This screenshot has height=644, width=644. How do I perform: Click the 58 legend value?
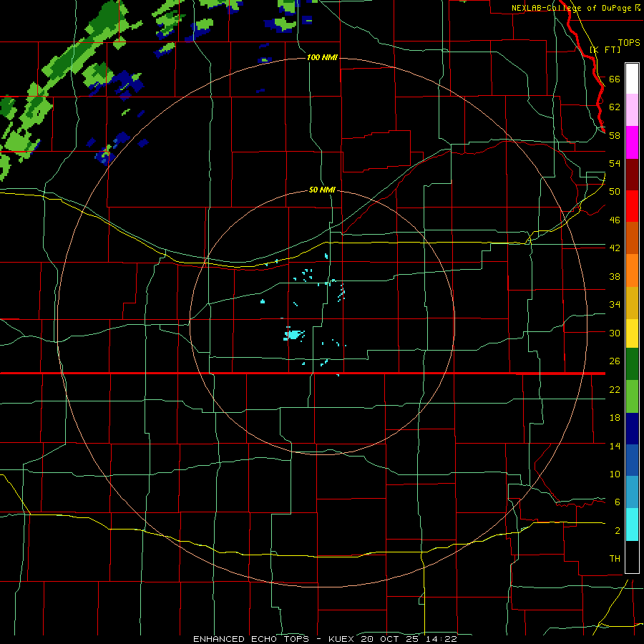[615, 135]
